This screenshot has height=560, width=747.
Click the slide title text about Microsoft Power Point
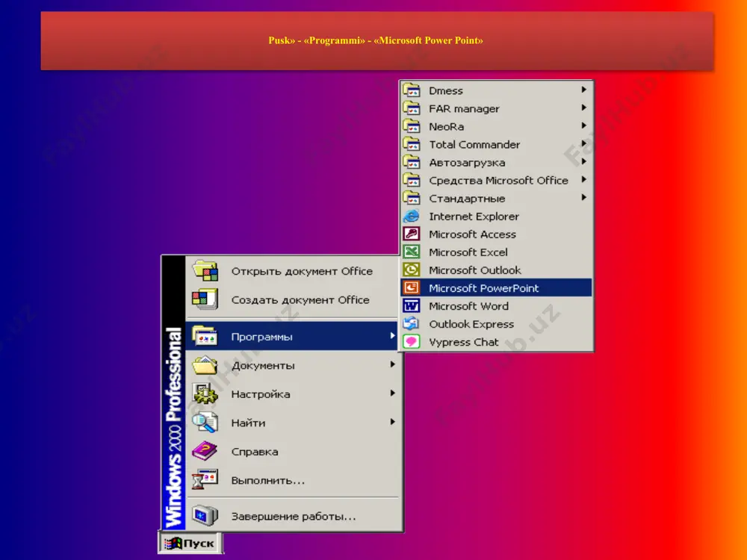376,40
